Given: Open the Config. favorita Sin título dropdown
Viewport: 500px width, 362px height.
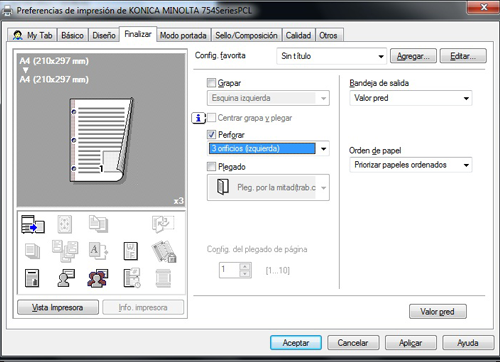Looking at the screenshot, I should click(331, 56).
